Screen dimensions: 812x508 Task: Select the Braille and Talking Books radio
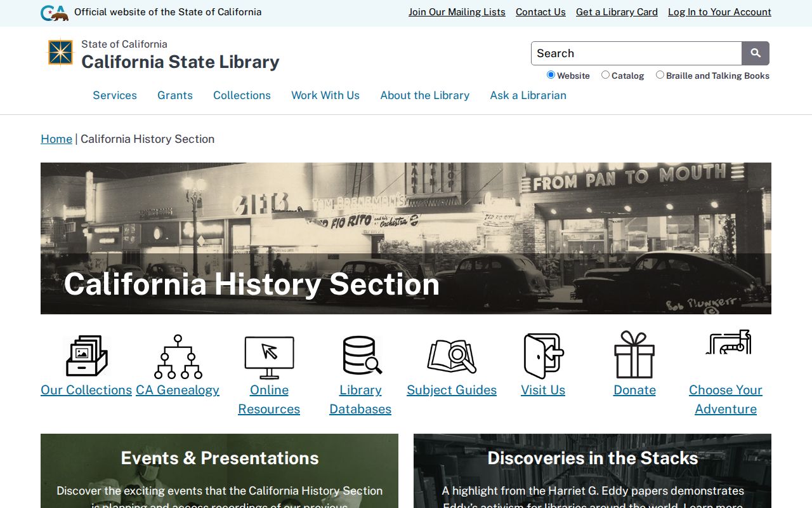pos(660,75)
